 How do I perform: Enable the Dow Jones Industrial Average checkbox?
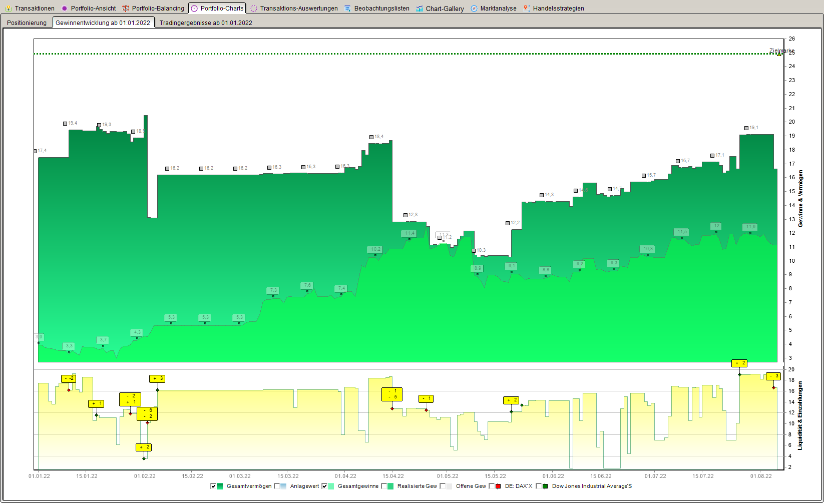539,486
